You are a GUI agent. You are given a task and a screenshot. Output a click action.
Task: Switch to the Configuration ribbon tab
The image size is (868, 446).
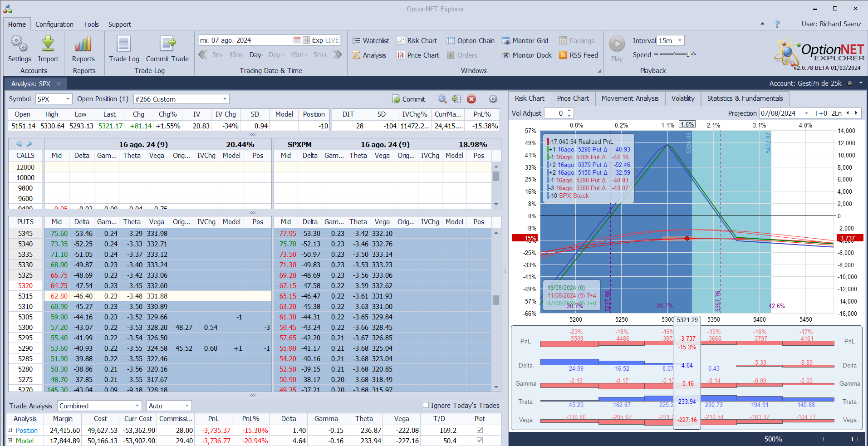pos(54,25)
